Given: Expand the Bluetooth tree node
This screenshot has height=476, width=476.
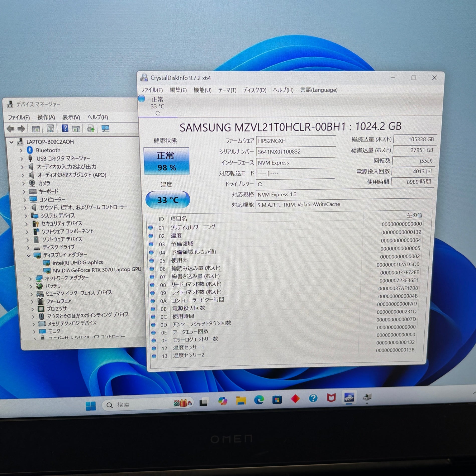Looking at the screenshot, I should pos(21,150).
